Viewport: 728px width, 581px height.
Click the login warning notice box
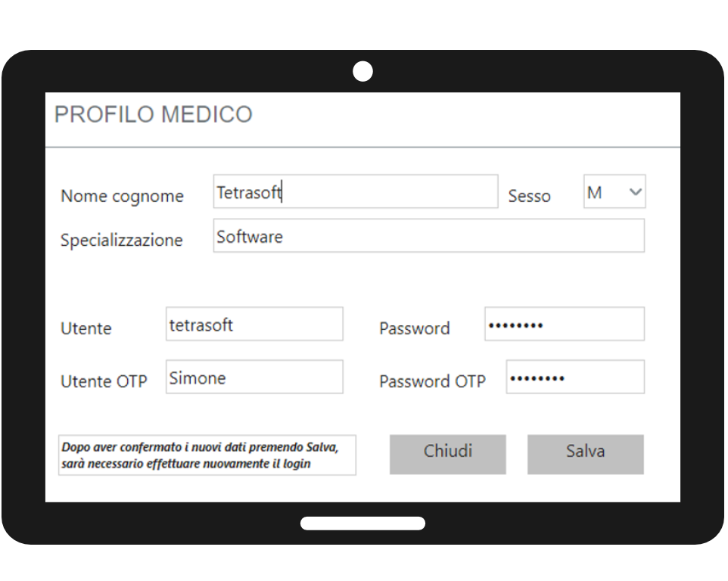click(208, 455)
